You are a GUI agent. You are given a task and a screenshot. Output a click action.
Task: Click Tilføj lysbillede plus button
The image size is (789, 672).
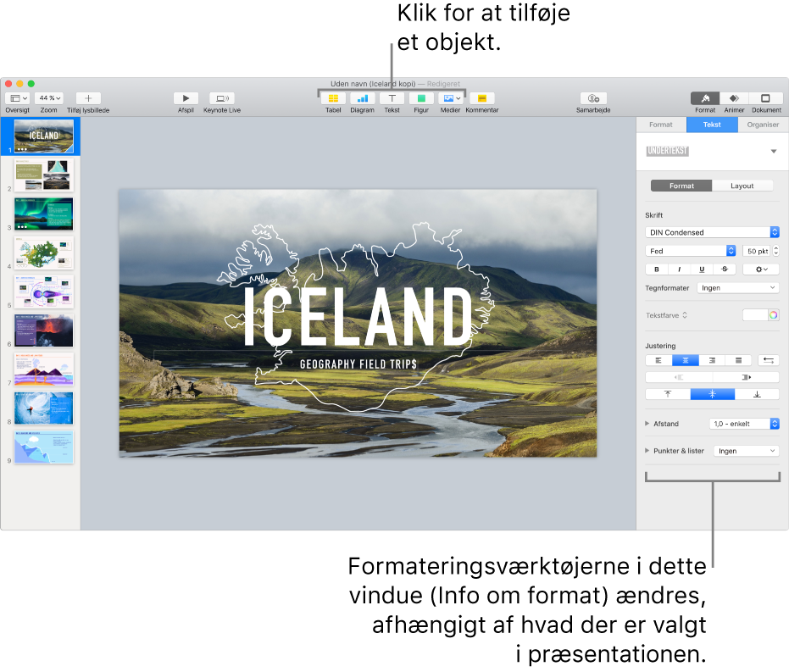coord(88,98)
